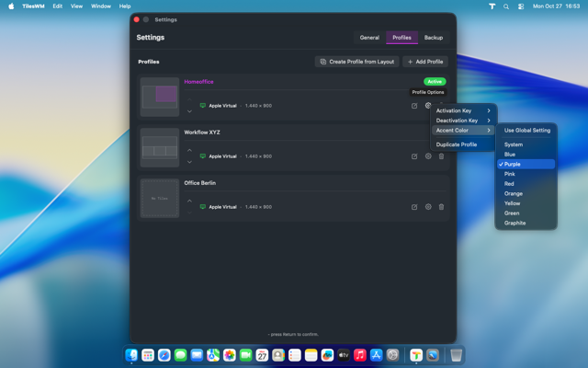This screenshot has height=368, width=588.
Task: Open Maps from the dock
Action: point(213,355)
